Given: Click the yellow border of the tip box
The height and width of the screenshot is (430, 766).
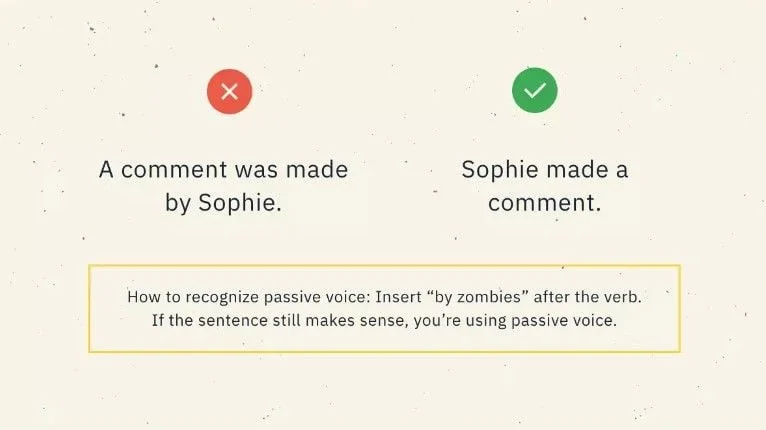Looking at the screenshot, I should click(384, 266).
